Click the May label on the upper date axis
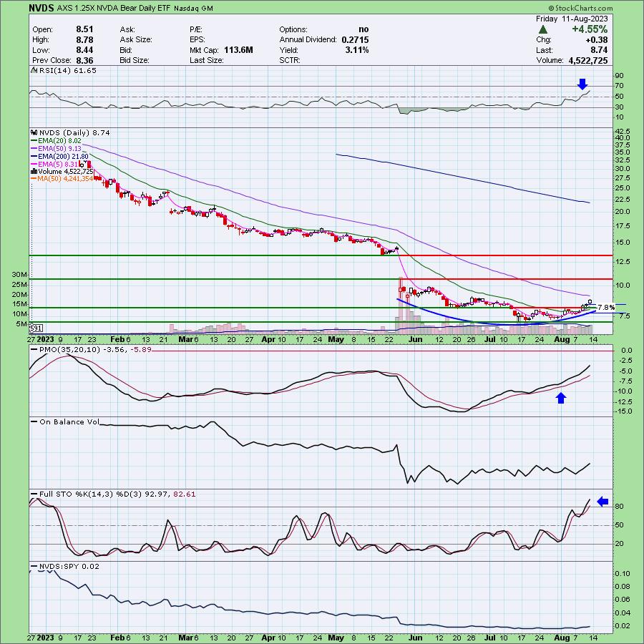This screenshot has height=644, width=644. click(x=336, y=339)
